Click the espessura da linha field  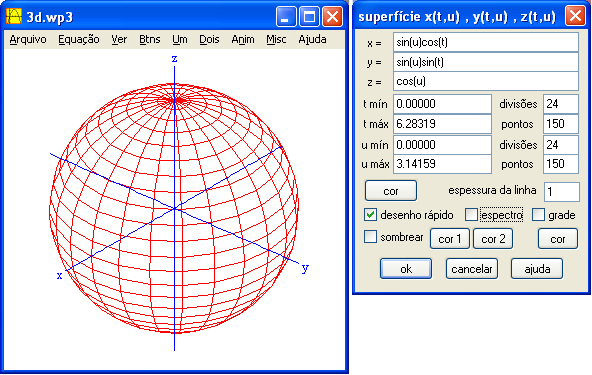(x=562, y=192)
